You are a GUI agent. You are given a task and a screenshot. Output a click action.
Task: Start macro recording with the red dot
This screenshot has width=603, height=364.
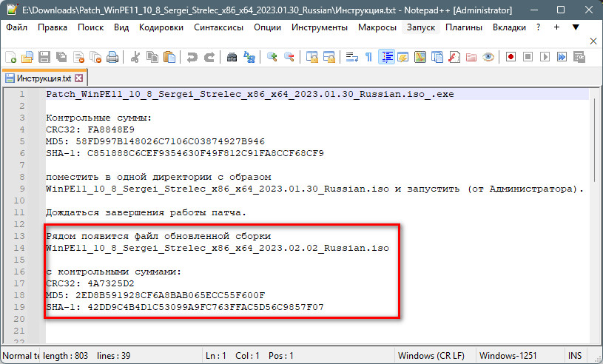[x=511, y=57]
